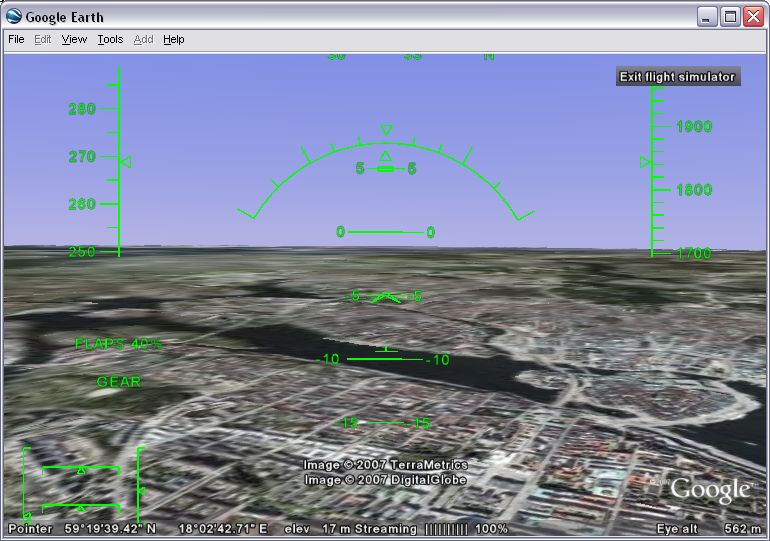Screen dimensions: 770x541
Task: Maximize the Google Earth window
Action: pos(730,16)
